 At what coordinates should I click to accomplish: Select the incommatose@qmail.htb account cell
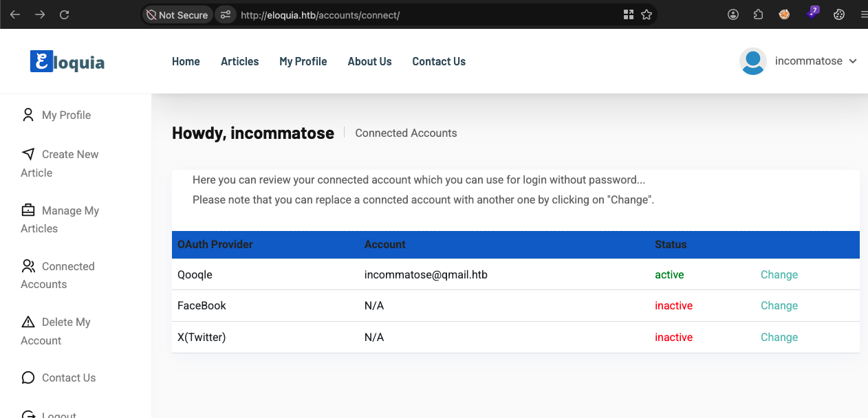click(x=426, y=274)
